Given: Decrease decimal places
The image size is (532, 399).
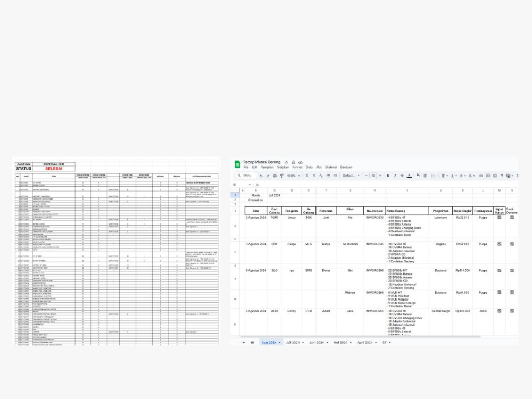Looking at the screenshot, I should pyautogui.click(x=321, y=176).
